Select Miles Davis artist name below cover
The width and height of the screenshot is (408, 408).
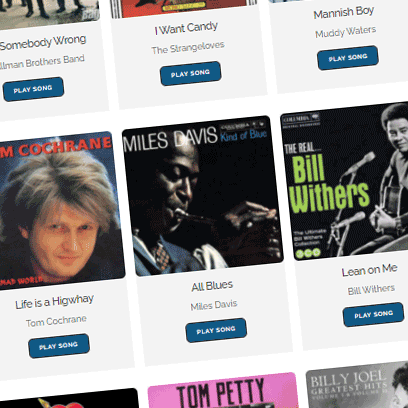pyautogui.click(x=214, y=305)
